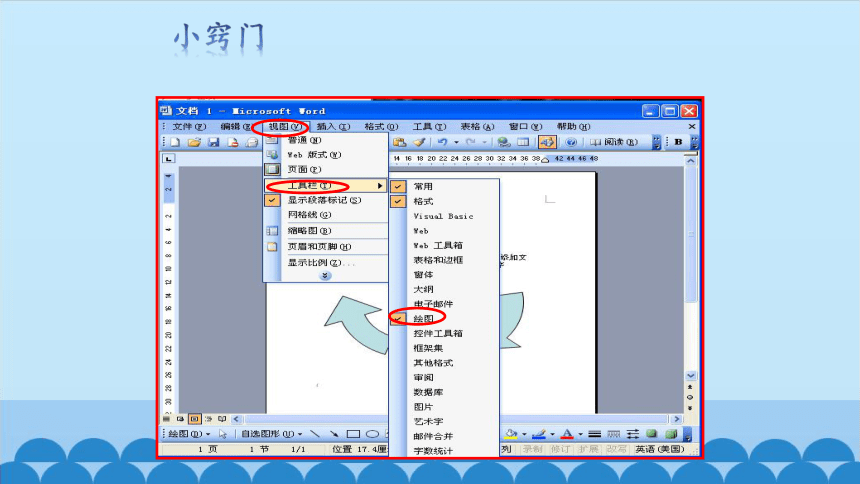Click the Dash Style icon
This screenshot has height=484, width=860.
[x=614, y=434]
